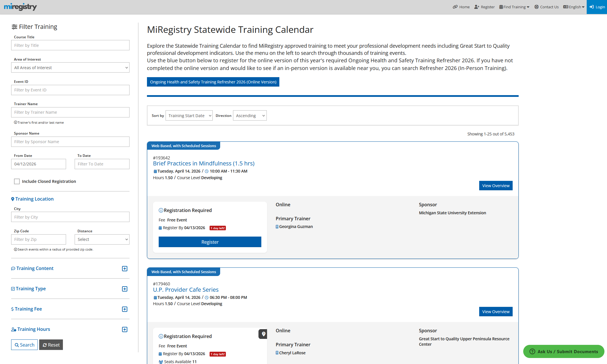The width and height of the screenshot is (607, 364).
Task: Open the Sort by Training Start Date dropdown
Action: click(189, 115)
